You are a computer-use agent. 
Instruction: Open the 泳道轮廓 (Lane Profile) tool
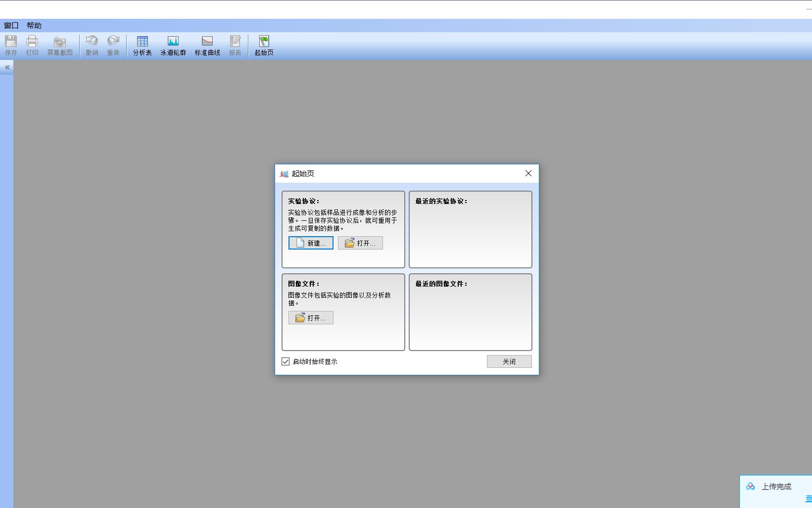173,45
